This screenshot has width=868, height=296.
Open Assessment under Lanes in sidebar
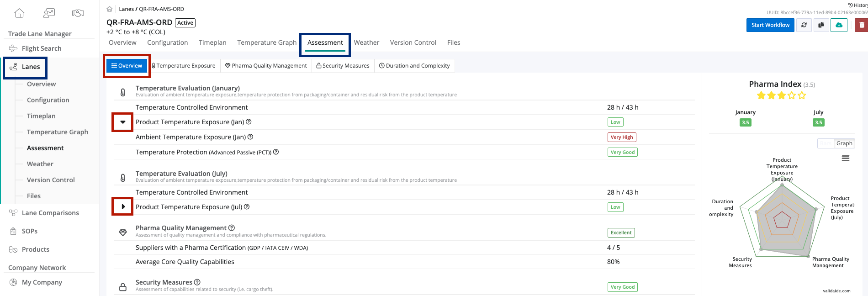(x=45, y=148)
